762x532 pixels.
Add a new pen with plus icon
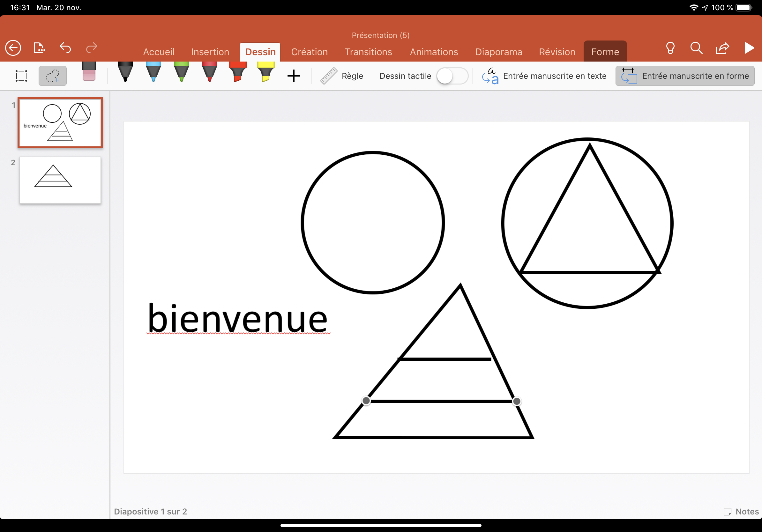point(294,76)
